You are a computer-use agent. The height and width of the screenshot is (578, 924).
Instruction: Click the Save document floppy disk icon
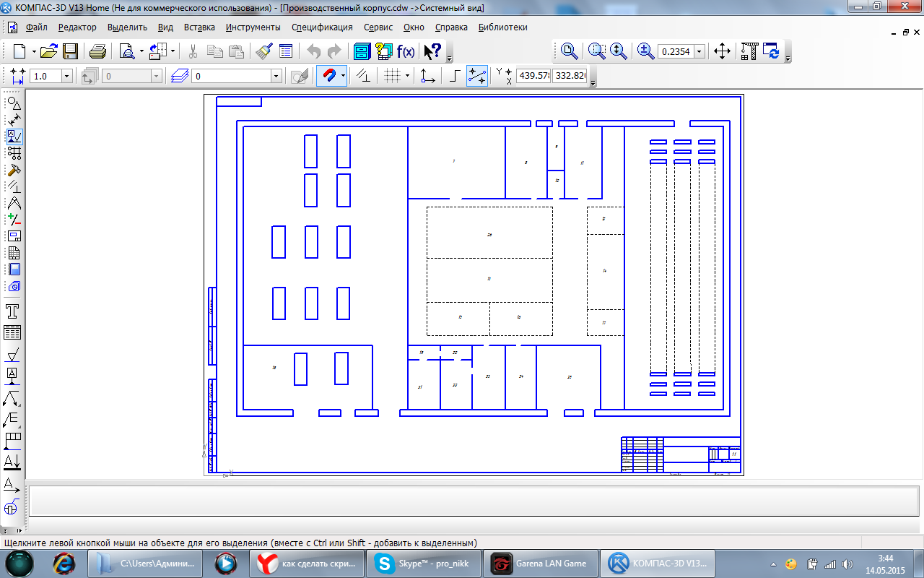(70, 51)
